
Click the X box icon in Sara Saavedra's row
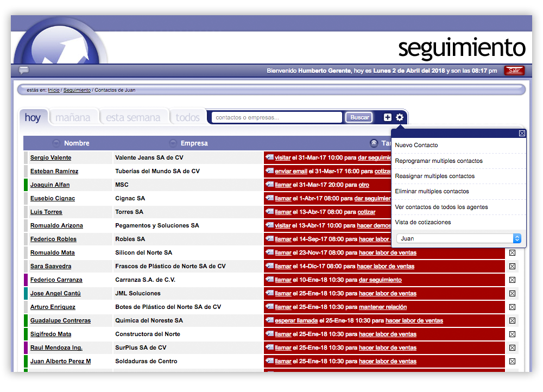click(x=512, y=267)
